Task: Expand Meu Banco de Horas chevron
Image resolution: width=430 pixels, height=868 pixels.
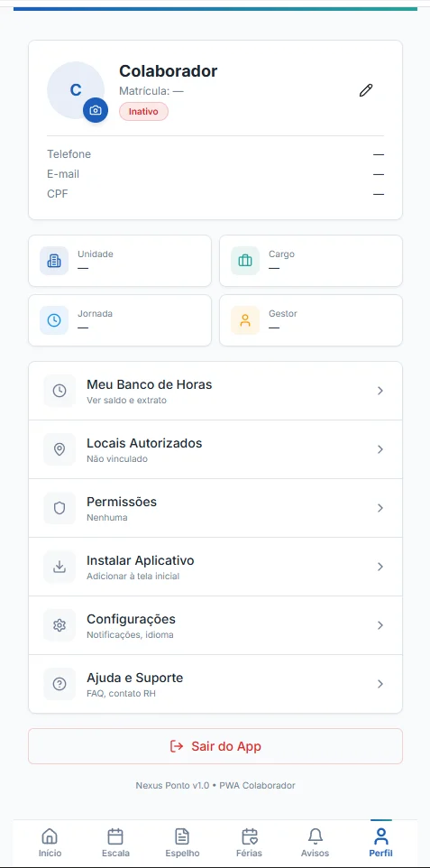Action: tap(380, 391)
